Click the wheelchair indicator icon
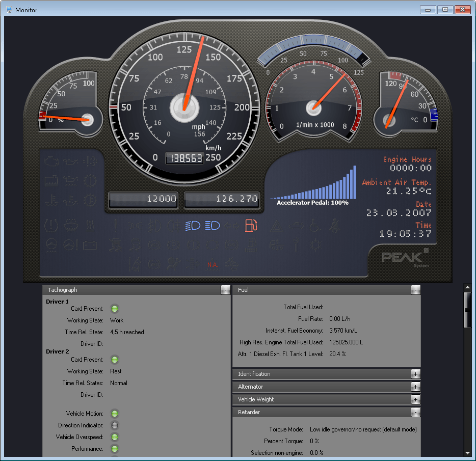This screenshot has height=461, width=476. (x=315, y=226)
